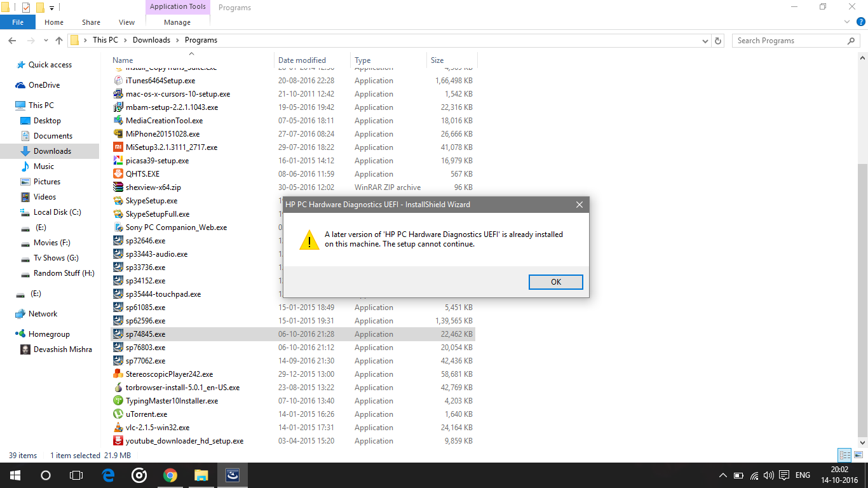Image resolution: width=868 pixels, height=488 pixels.
Task: Click the Properties icon in the quick access toolbar
Action: coord(26,8)
